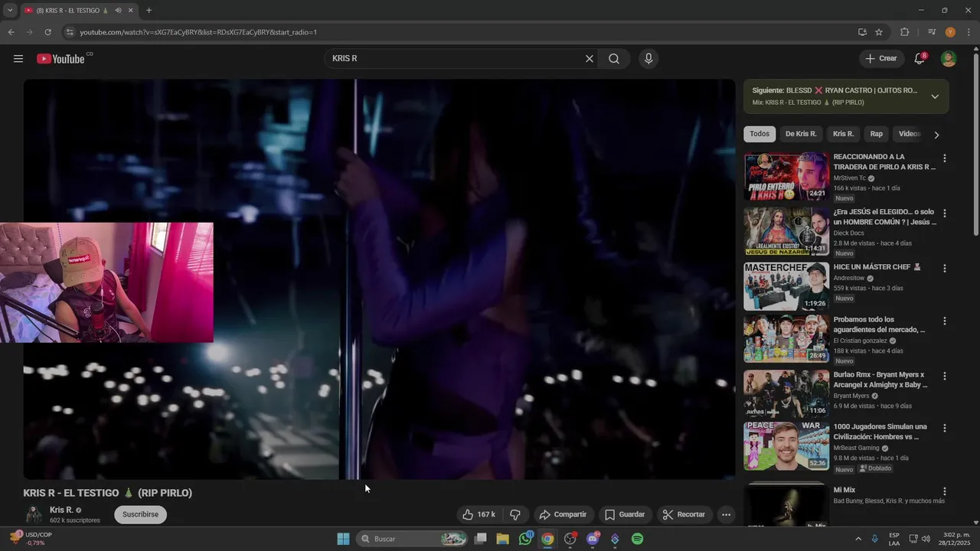Click inside the video player area
Viewport: 980px width, 551px height.
[379, 279]
